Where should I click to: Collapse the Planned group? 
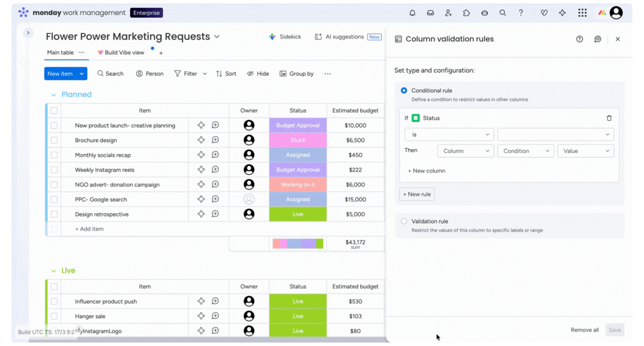(54, 95)
